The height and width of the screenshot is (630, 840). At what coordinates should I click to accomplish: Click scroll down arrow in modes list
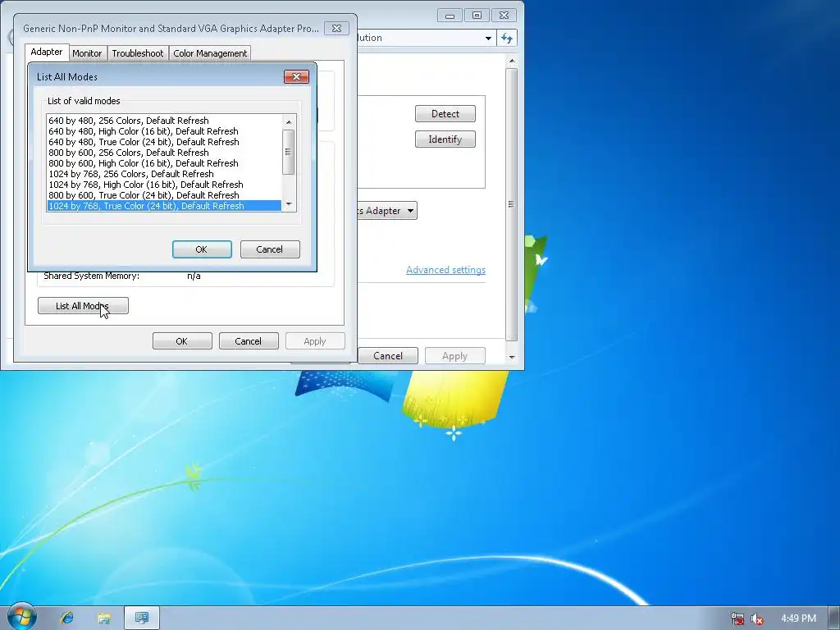point(289,204)
